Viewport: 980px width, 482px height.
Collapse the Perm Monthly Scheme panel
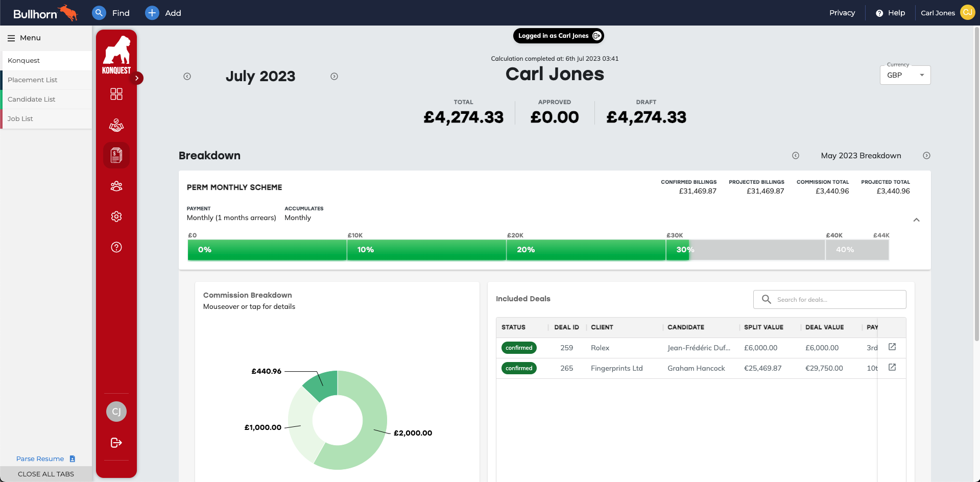click(916, 220)
